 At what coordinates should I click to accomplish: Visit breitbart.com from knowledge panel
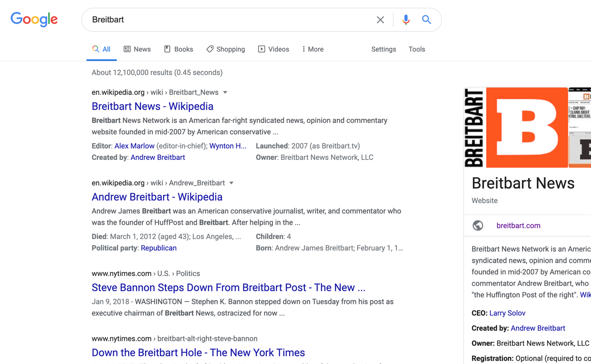[x=519, y=225]
